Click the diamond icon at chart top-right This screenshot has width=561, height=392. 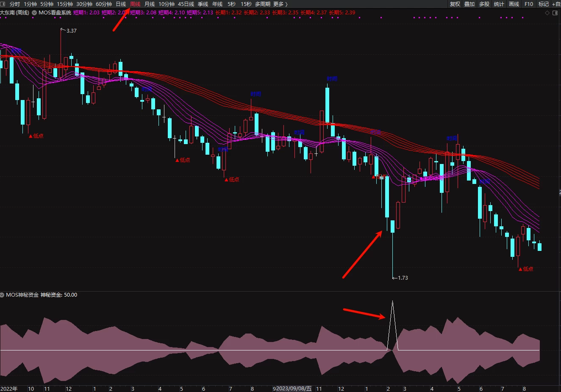(547, 13)
